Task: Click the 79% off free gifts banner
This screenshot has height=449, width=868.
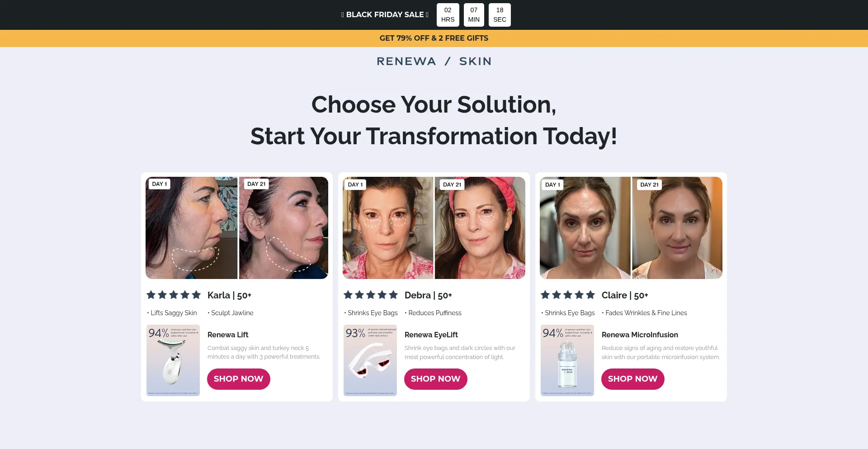Action: [434, 38]
